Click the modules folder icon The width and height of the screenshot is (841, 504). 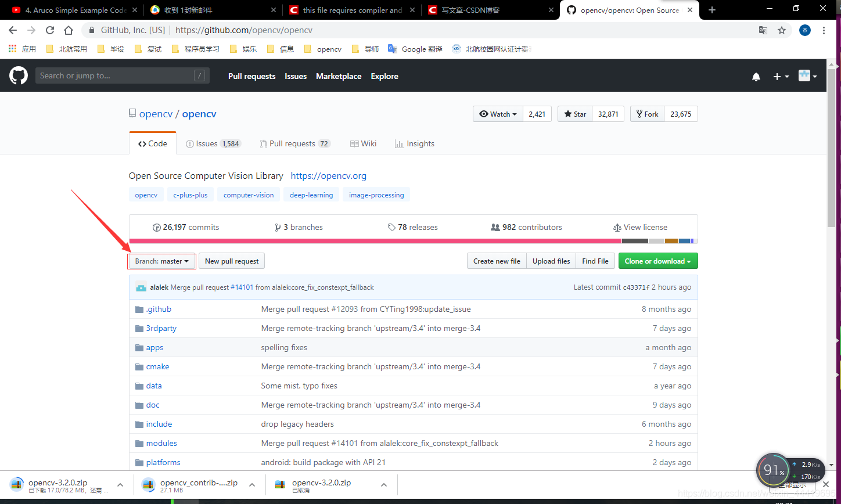pyautogui.click(x=139, y=444)
